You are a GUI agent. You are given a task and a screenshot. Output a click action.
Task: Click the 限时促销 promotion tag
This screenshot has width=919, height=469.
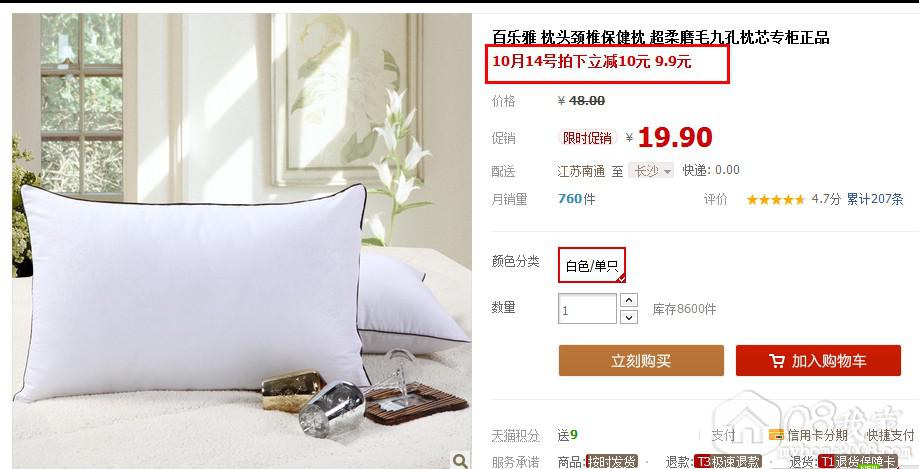click(x=587, y=138)
